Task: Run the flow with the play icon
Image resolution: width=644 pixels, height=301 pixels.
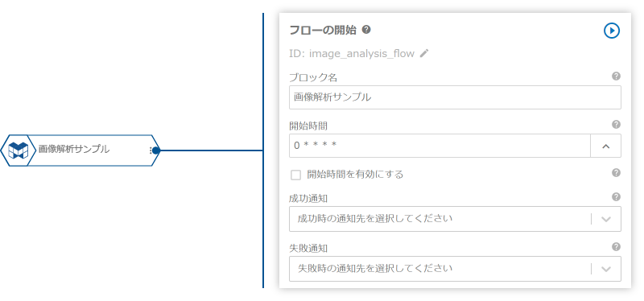Action: [x=611, y=31]
